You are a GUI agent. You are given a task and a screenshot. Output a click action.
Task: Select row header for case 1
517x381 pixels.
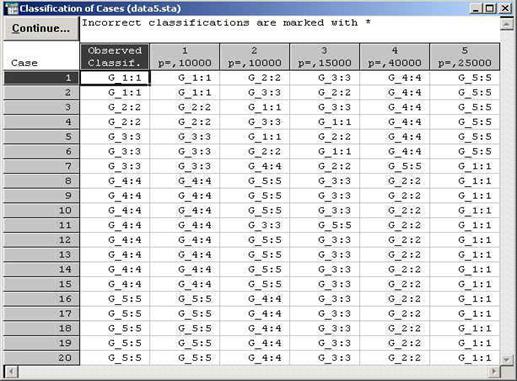pyautogui.click(x=41, y=78)
